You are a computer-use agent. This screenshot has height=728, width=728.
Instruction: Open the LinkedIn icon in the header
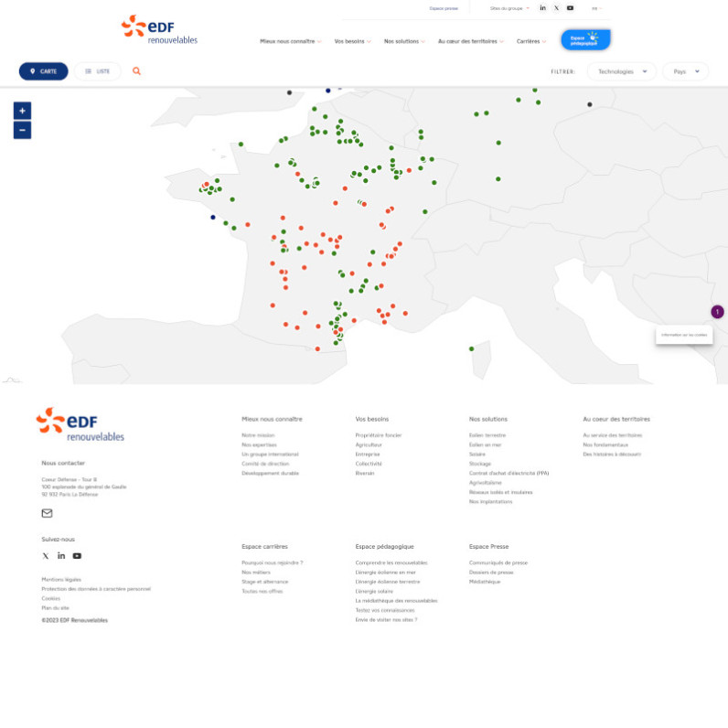click(542, 8)
